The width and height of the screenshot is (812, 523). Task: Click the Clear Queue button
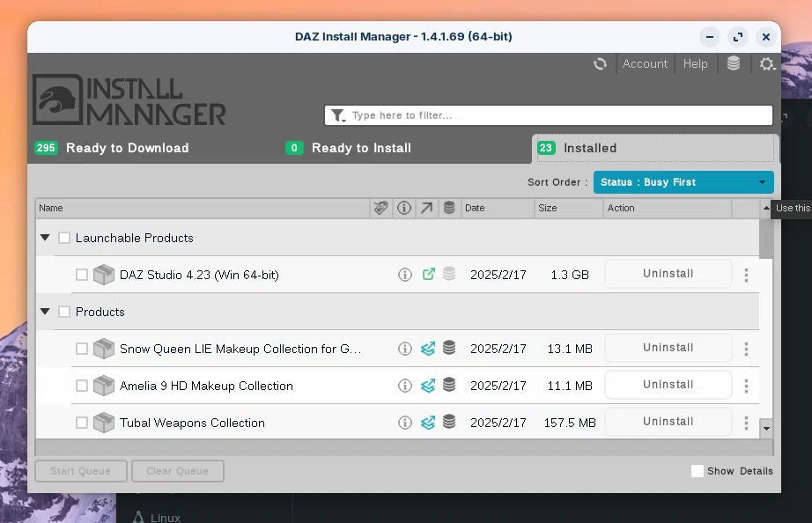pyautogui.click(x=178, y=471)
